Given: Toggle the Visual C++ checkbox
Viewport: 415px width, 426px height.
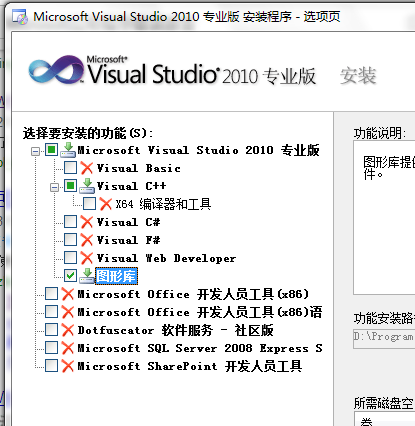Looking at the screenshot, I should pyautogui.click(x=70, y=186).
